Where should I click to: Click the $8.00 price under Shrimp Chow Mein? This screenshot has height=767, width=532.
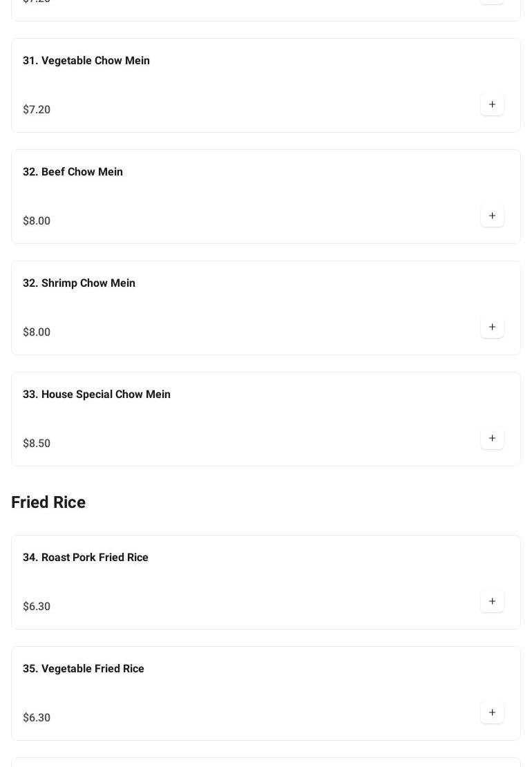(x=37, y=332)
